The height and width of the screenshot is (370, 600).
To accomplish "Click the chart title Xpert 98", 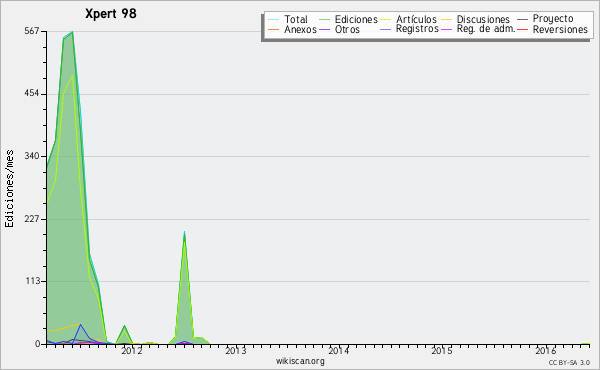I will [111, 13].
